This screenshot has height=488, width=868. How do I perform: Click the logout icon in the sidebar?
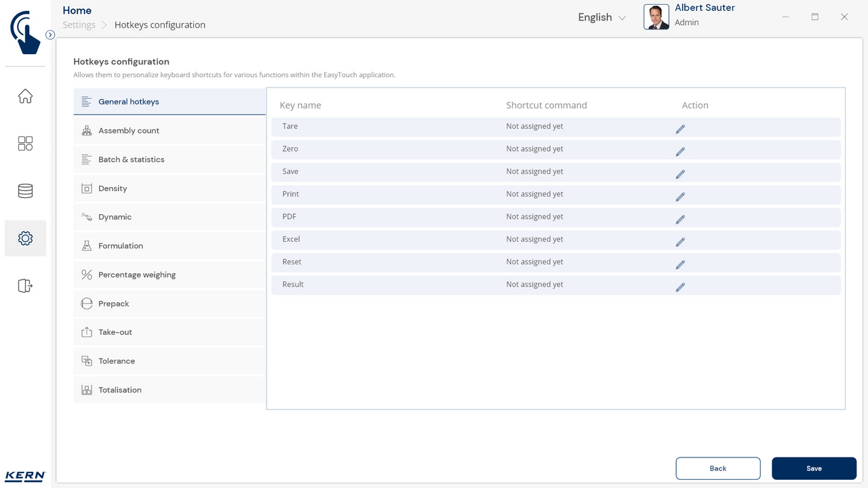click(25, 286)
